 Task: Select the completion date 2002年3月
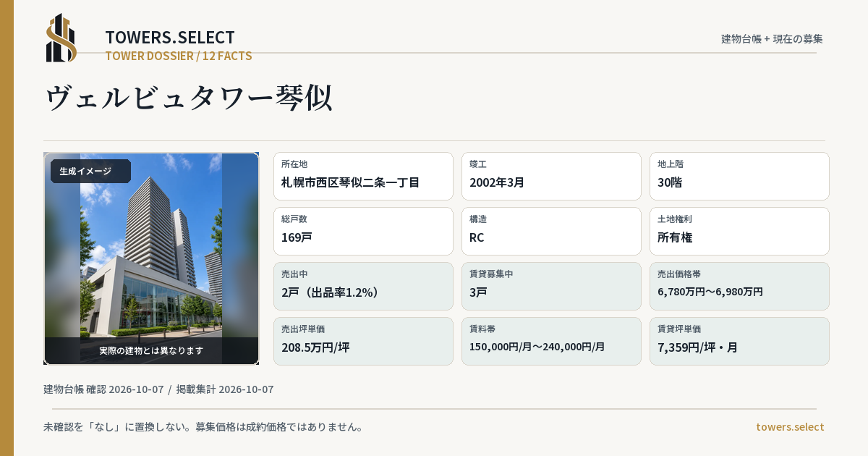(497, 182)
